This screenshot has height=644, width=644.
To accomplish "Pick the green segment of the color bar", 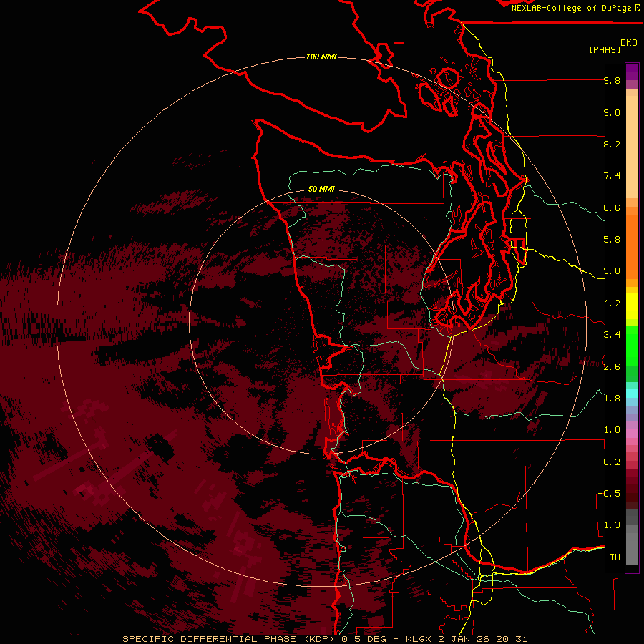I will (632, 346).
